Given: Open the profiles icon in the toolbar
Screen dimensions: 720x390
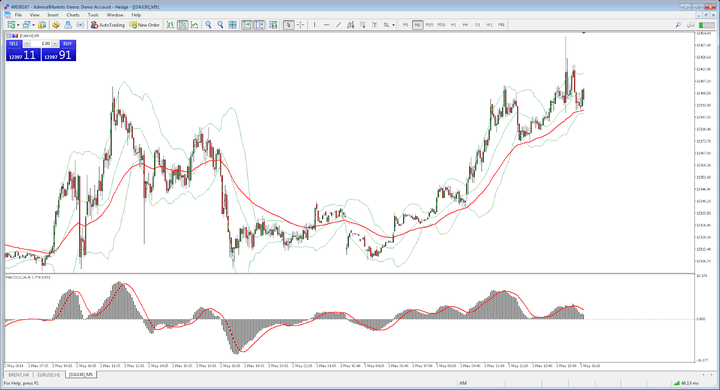Looking at the screenshot, I should point(26,25).
